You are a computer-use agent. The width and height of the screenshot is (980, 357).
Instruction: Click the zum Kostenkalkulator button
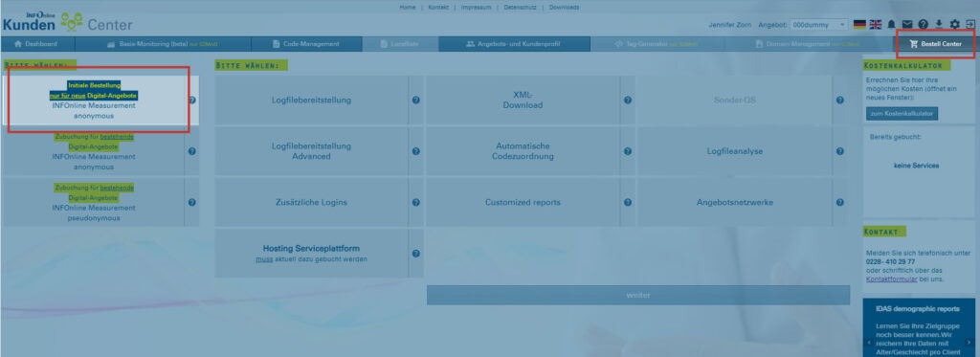[902, 114]
